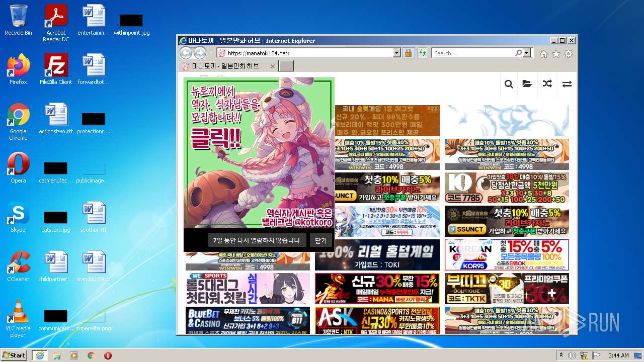644x362 pixels.
Task: Select the CCleaner desktop shortcut
Action: click(18, 266)
